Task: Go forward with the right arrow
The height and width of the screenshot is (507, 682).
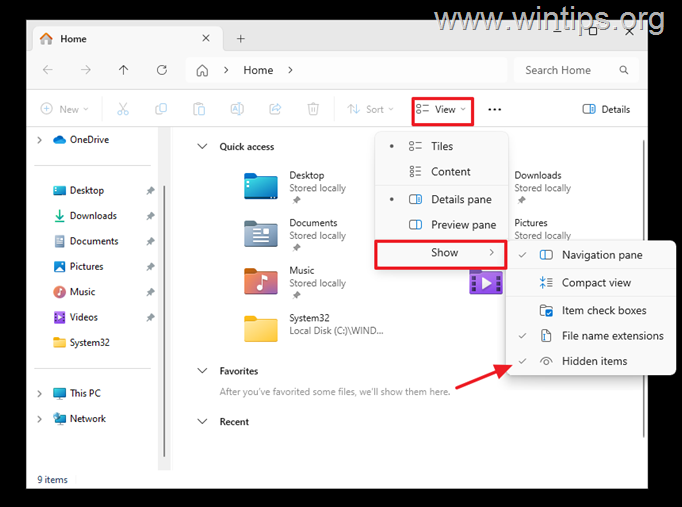Action: pyautogui.click(x=86, y=70)
